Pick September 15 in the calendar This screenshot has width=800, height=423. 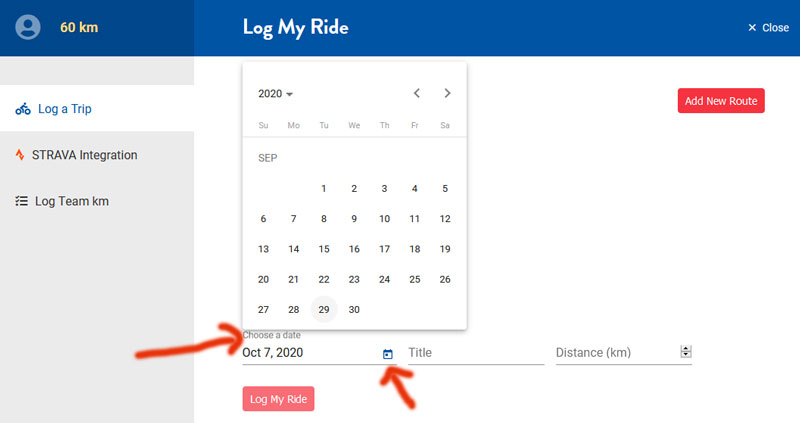coord(324,249)
